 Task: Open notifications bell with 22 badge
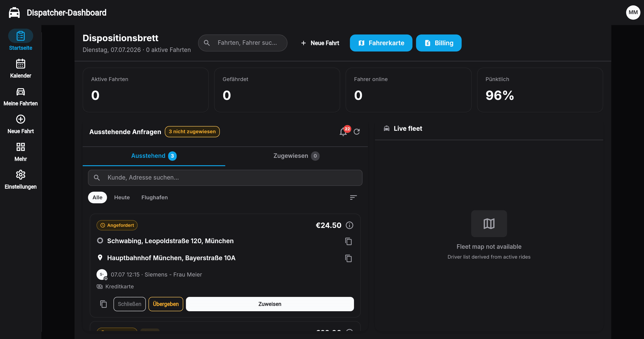pos(343,132)
